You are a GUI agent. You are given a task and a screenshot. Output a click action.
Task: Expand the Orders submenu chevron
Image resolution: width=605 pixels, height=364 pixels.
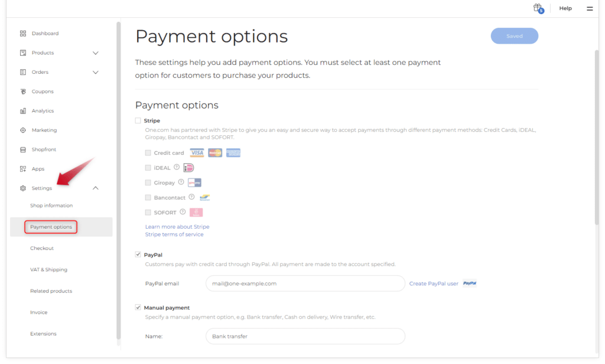pos(96,72)
